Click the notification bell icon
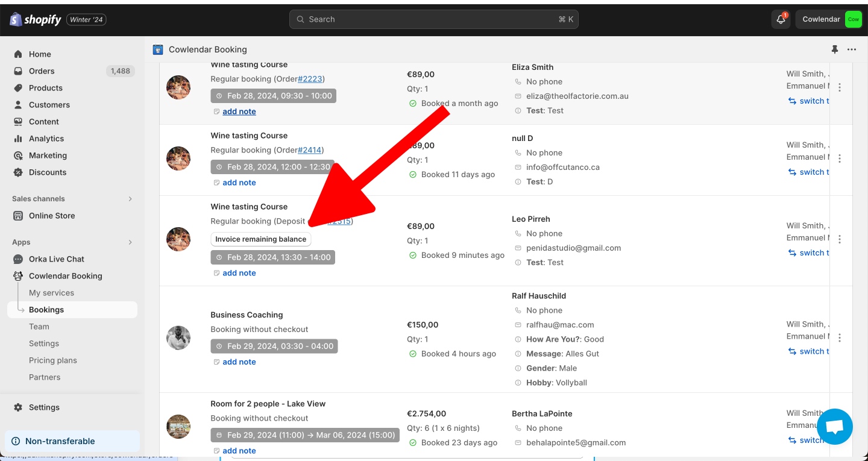868x461 pixels. pos(781,19)
